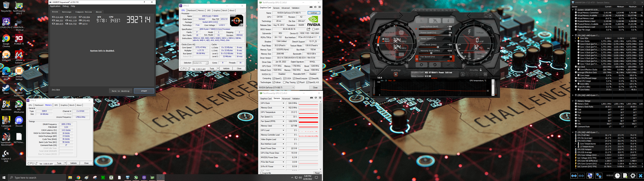
Task: Click Afterburner DETACH link
Action: pos(434,78)
